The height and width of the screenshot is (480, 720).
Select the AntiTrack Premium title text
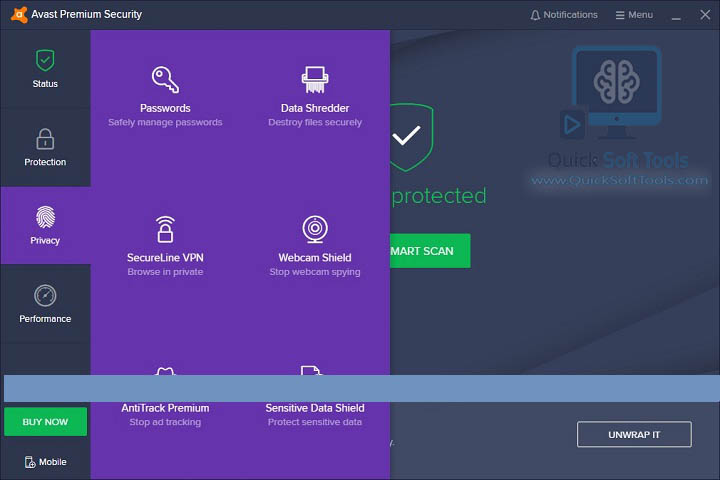pos(165,408)
